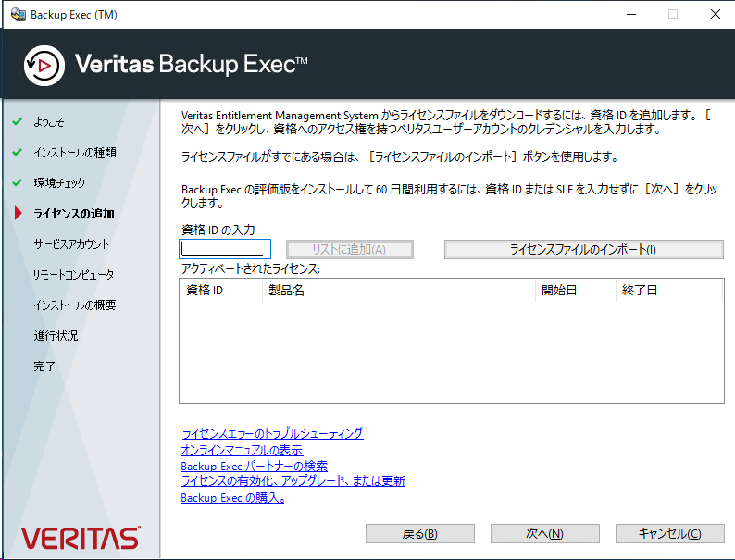This screenshot has height=560, width=735.
Task: Click the Veritas Backup Exec circular logo
Action: pyautogui.click(x=44, y=66)
